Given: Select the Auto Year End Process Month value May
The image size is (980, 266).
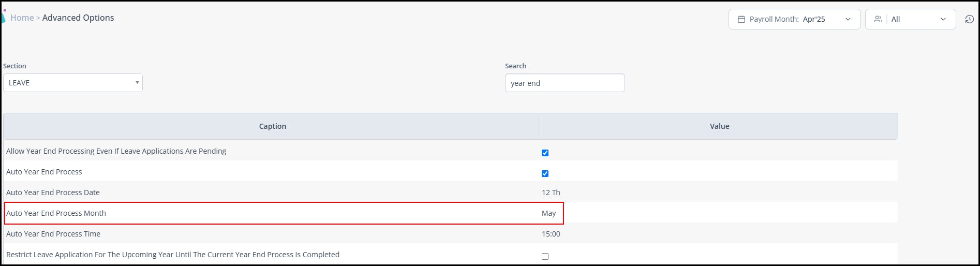Looking at the screenshot, I should point(548,213).
